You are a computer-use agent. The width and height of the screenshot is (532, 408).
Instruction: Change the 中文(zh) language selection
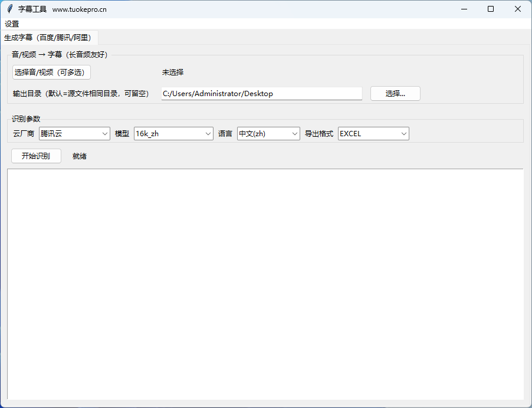[x=294, y=133]
